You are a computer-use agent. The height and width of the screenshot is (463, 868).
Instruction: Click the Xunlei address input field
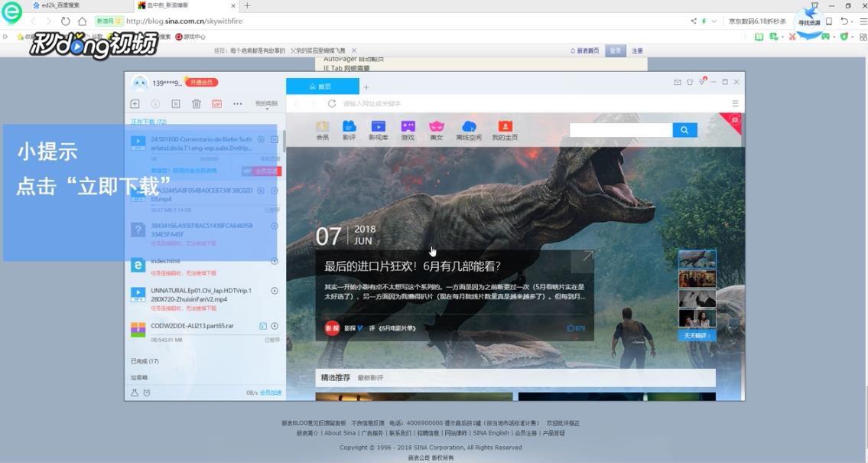(x=532, y=103)
